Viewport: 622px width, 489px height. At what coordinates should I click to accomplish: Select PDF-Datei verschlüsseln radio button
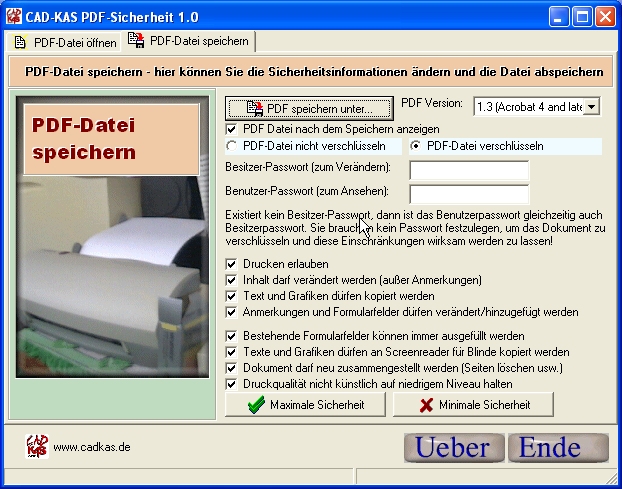tap(417, 146)
